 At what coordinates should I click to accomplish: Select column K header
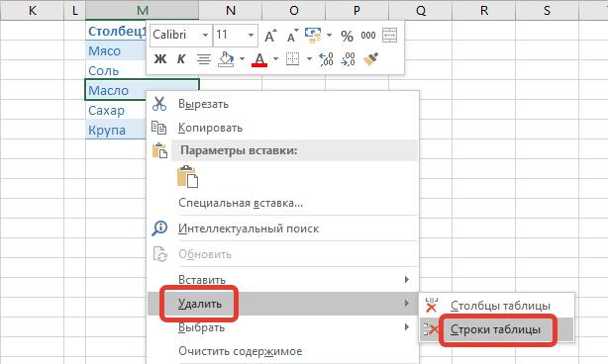tap(33, 10)
